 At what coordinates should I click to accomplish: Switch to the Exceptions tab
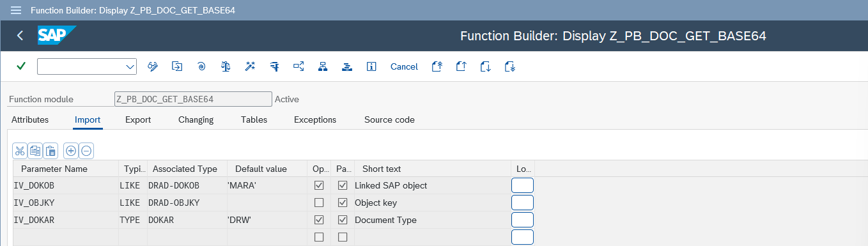click(315, 119)
